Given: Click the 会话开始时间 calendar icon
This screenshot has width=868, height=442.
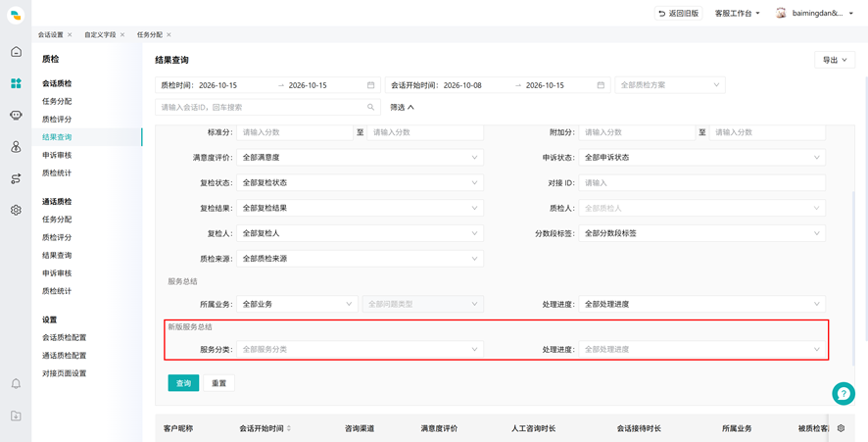Looking at the screenshot, I should tap(601, 85).
